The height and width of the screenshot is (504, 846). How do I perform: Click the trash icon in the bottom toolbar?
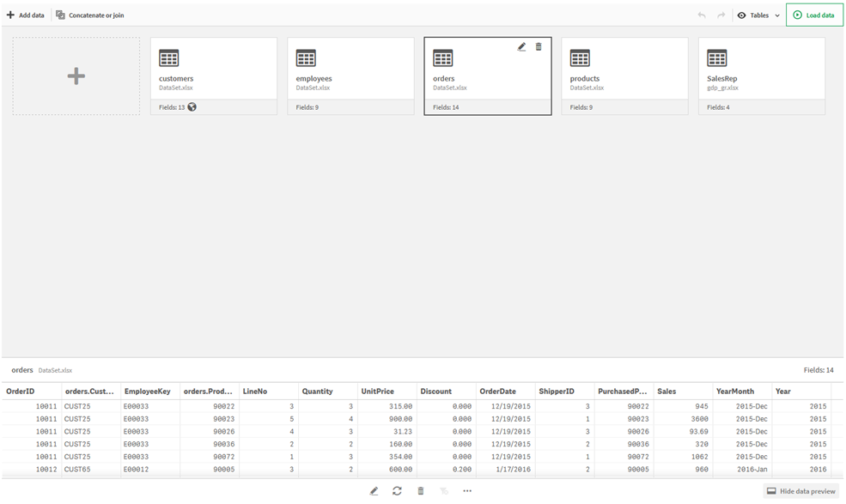(x=420, y=490)
